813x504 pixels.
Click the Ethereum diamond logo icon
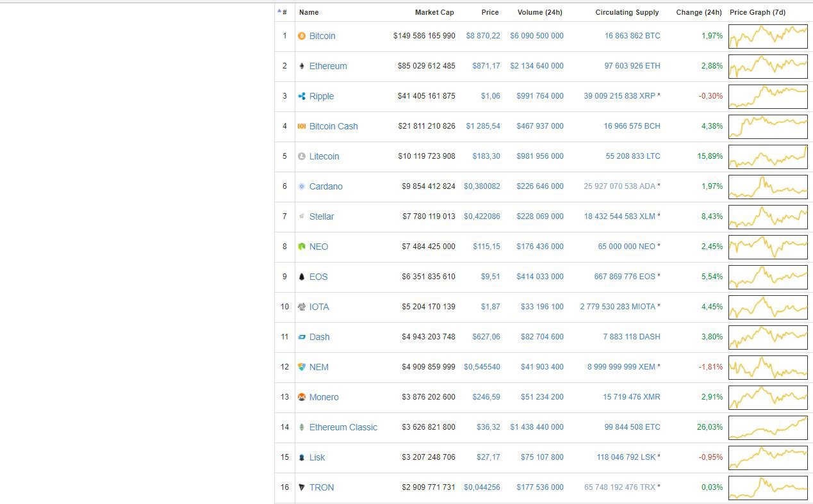302,66
